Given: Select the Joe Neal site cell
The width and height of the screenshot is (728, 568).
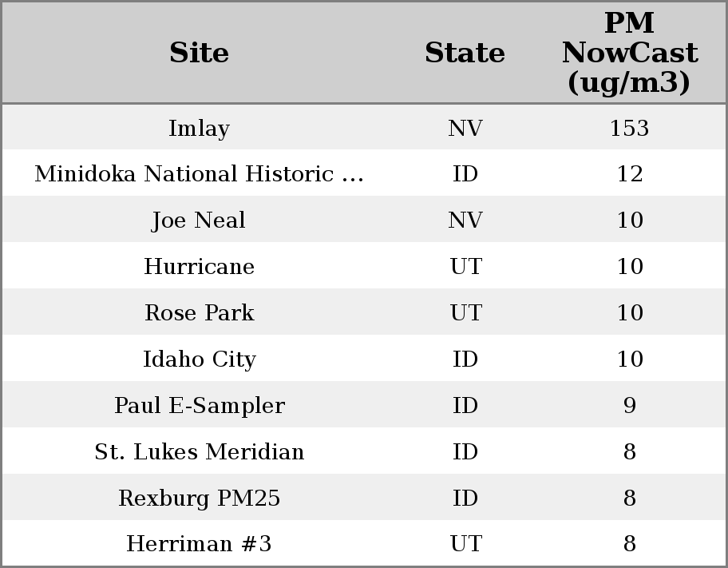Looking at the screenshot, I should 199,220.
